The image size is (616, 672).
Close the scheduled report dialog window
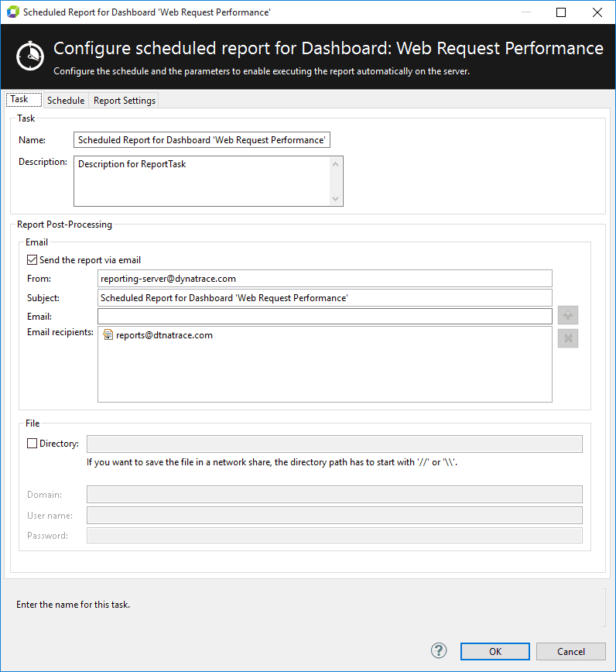597,12
